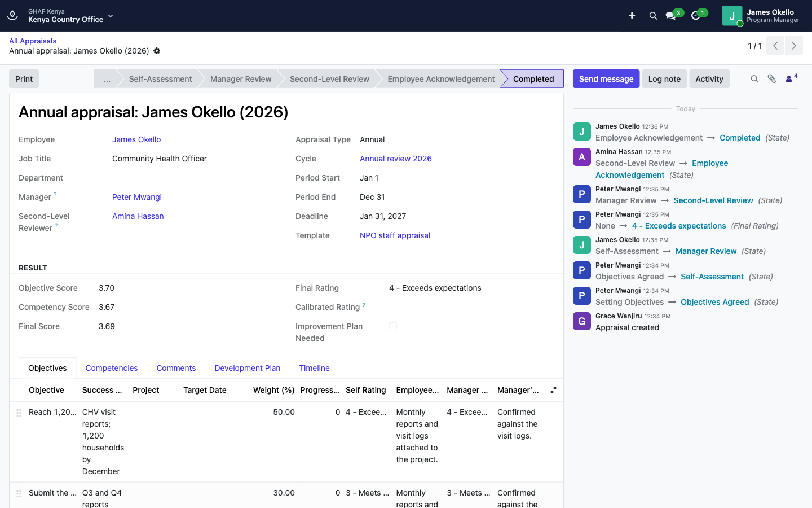Open the Development Plan tab

248,368
